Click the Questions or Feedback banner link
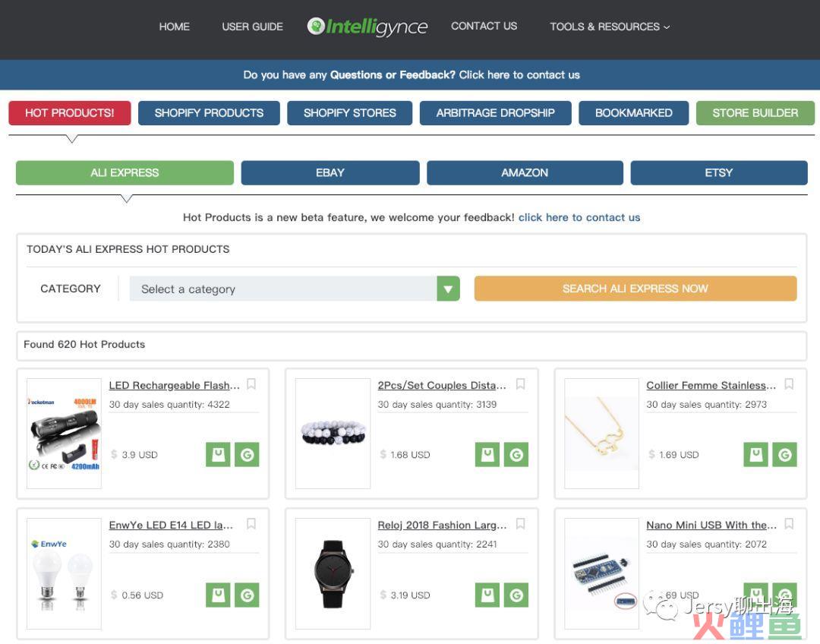This screenshot has height=644, width=820. pyautogui.click(x=412, y=75)
